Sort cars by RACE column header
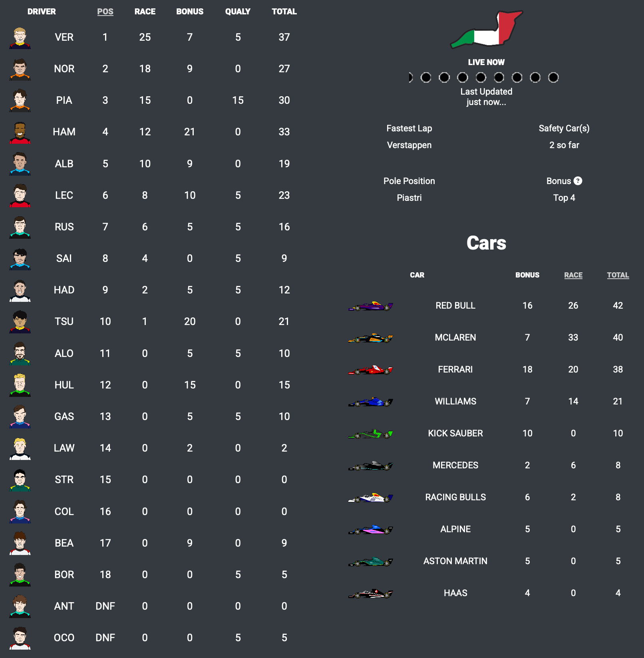The image size is (644, 658). pos(573,275)
